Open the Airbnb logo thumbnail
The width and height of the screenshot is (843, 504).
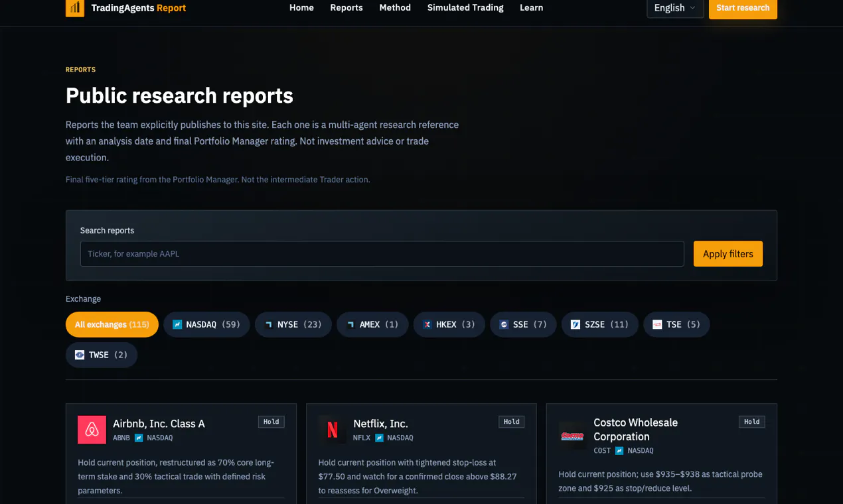click(x=92, y=430)
